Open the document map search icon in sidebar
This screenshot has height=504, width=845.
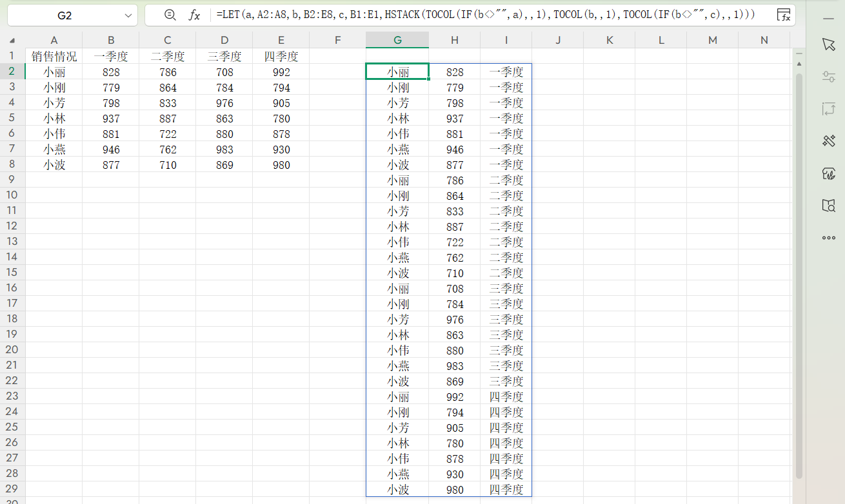[x=829, y=206]
